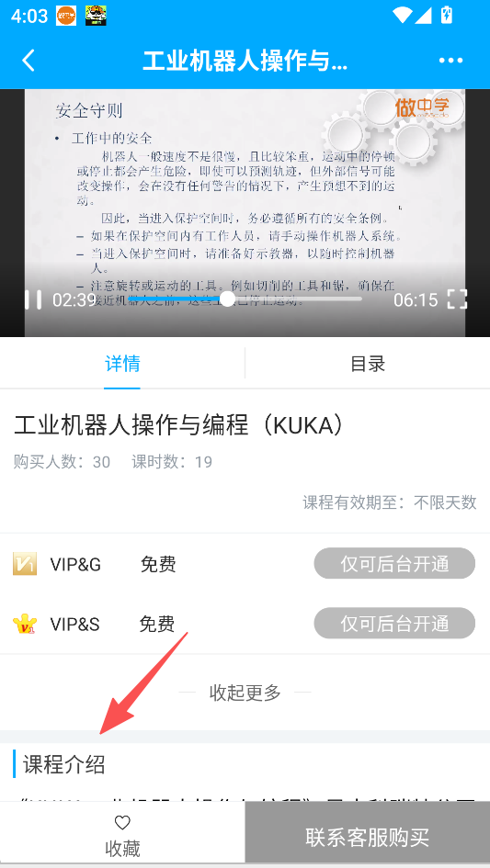This screenshot has width=490, height=868.
Task: Tap the 课程介绍 section heading
Action: [x=63, y=764]
